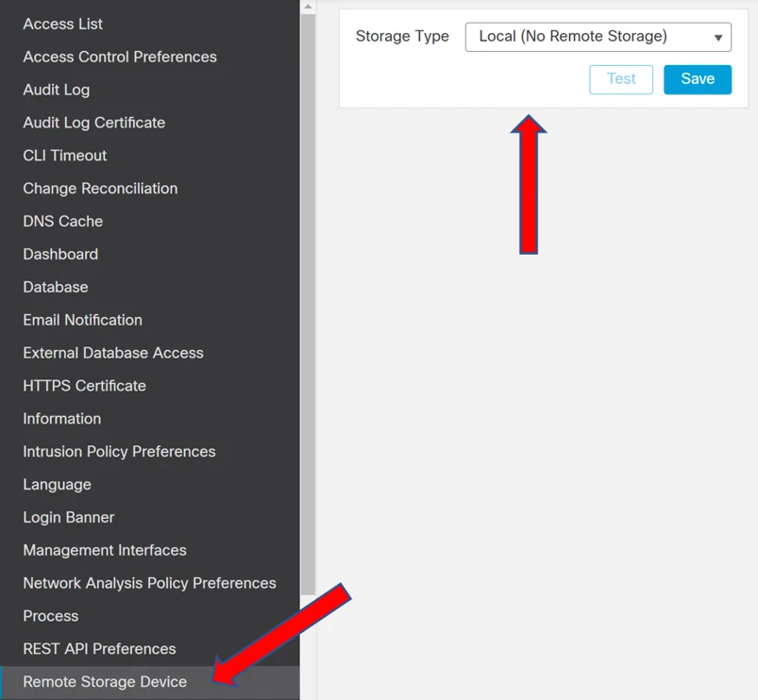This screenshot has height=700, width=758.
Task: Open Management Interfaces settings
Action: (x=105, y=550)
